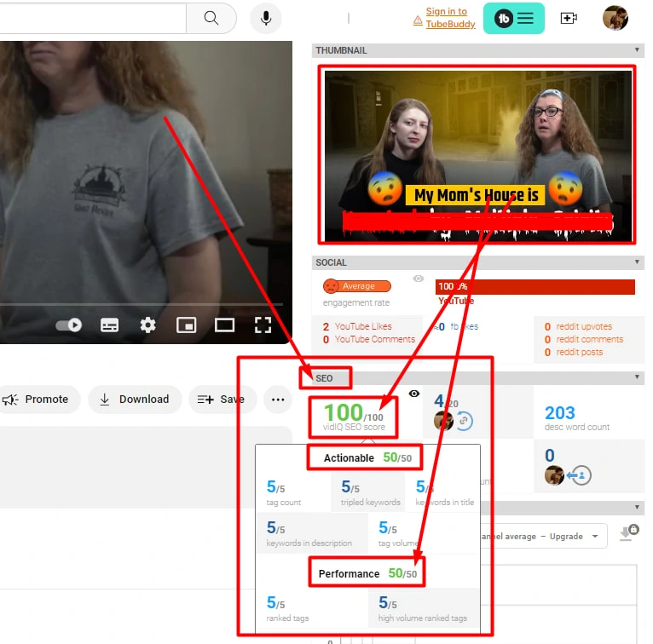Toggle the SEO score eye icon

pyautogui.click(x=414, y=394)
